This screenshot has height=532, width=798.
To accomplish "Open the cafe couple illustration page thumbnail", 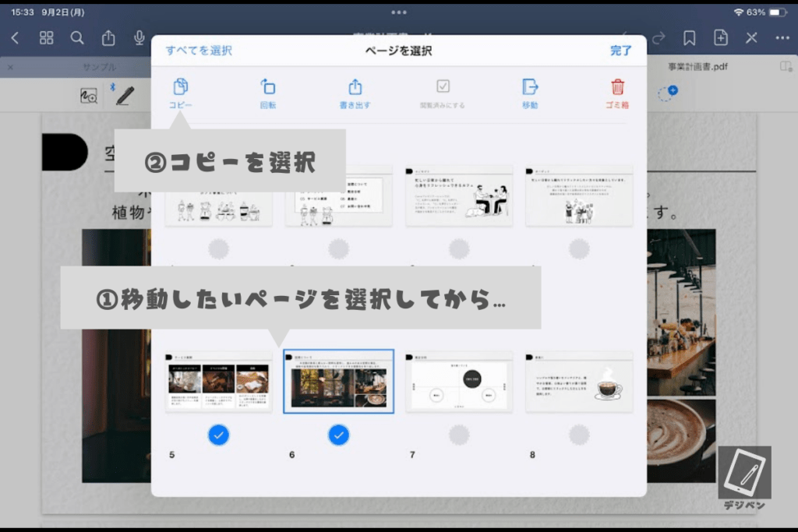I will [x=459, y=196].
